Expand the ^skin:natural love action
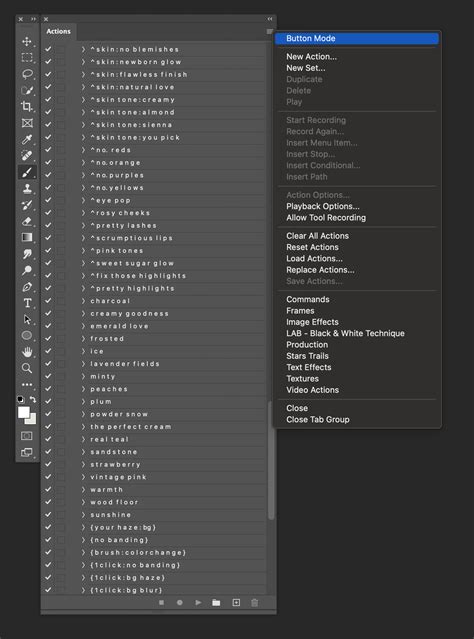The width and height of the screenshot is (474, 639). coord(84,87)
